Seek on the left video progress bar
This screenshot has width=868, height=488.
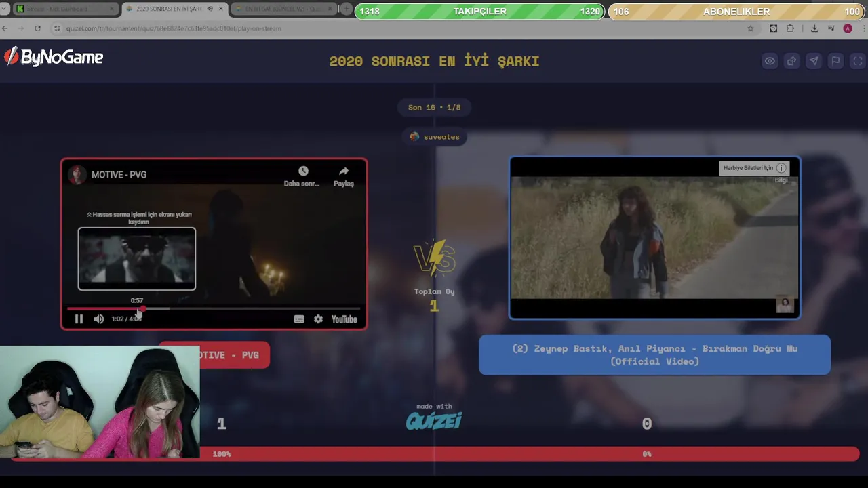point(214,309)
